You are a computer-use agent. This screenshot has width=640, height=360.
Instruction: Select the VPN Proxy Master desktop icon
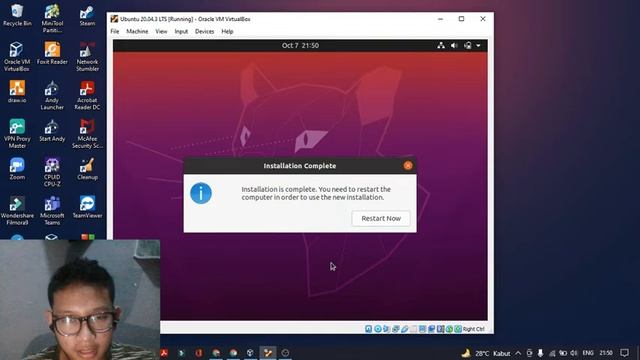(x=17, y=133)
